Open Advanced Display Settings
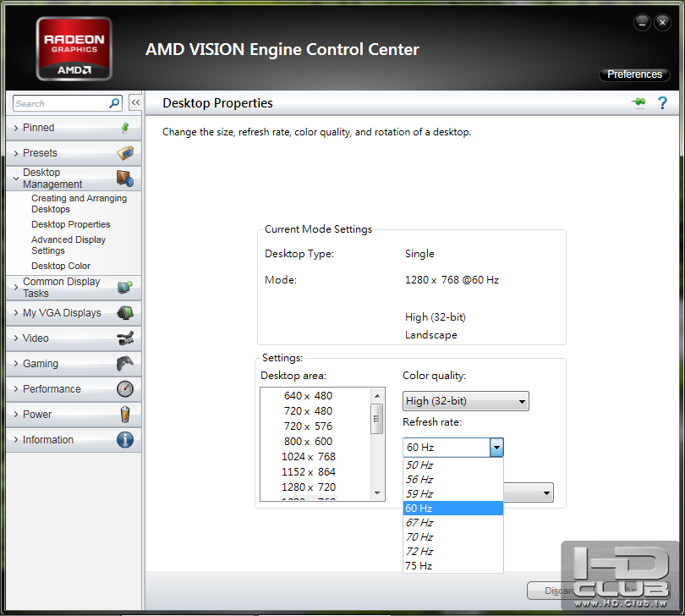685x616 pixels. pos(68,245)
